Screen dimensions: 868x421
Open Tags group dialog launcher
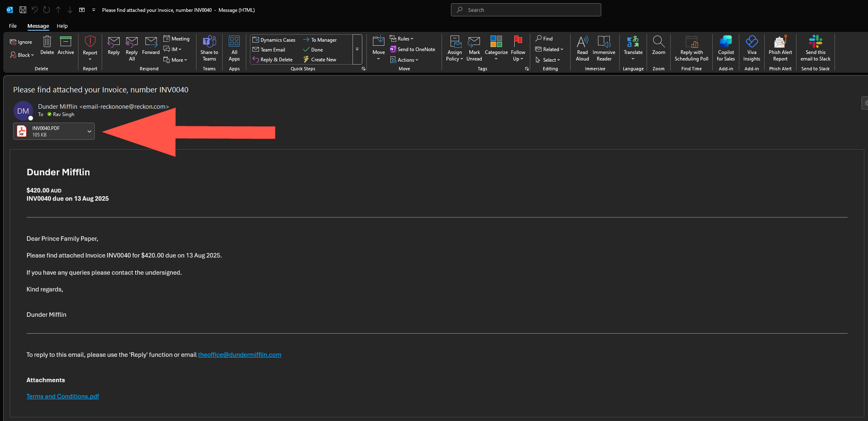pos(527,69)
